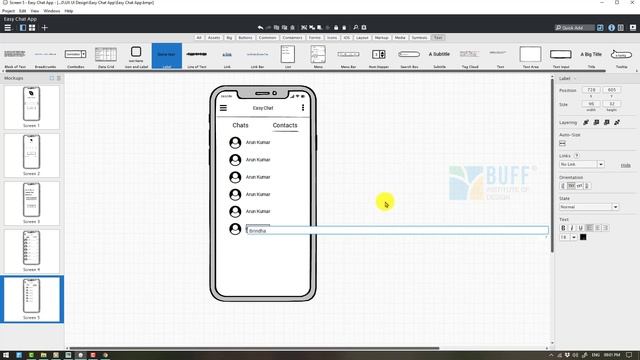Open the View menu
The image size is (640, 360).
tap(35, 11)
